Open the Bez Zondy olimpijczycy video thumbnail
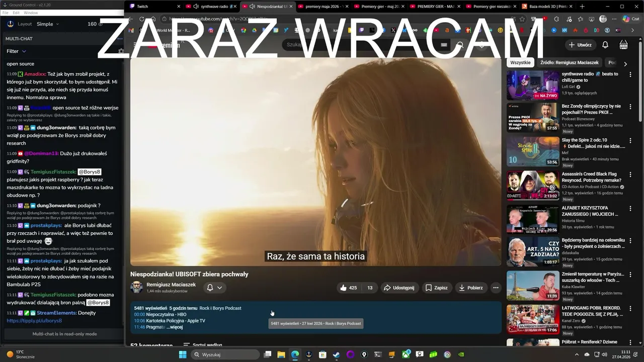Screen dimensions: 644x362 click(x=533, y=118)
